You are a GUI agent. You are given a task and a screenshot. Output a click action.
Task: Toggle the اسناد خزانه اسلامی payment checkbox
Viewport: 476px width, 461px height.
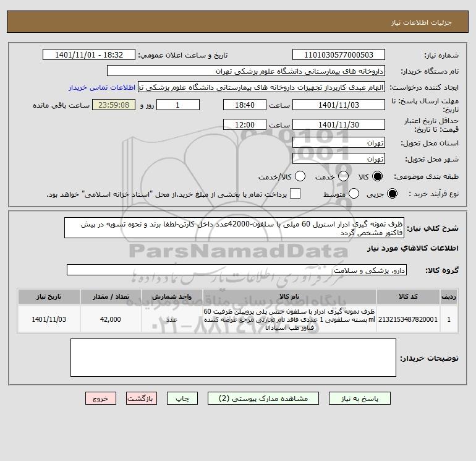pyautogui.click(x=295, y=194)
